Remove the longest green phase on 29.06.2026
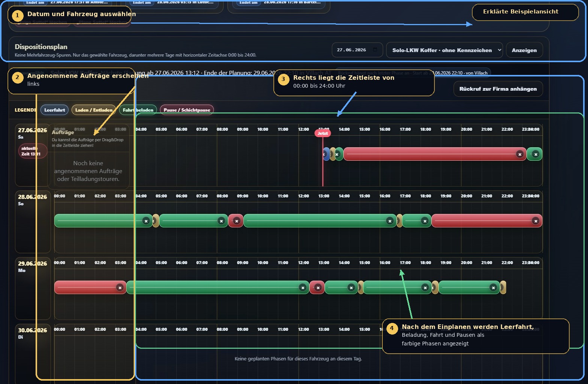The height and width of the screenshot is (384, 588). [303, 288]
